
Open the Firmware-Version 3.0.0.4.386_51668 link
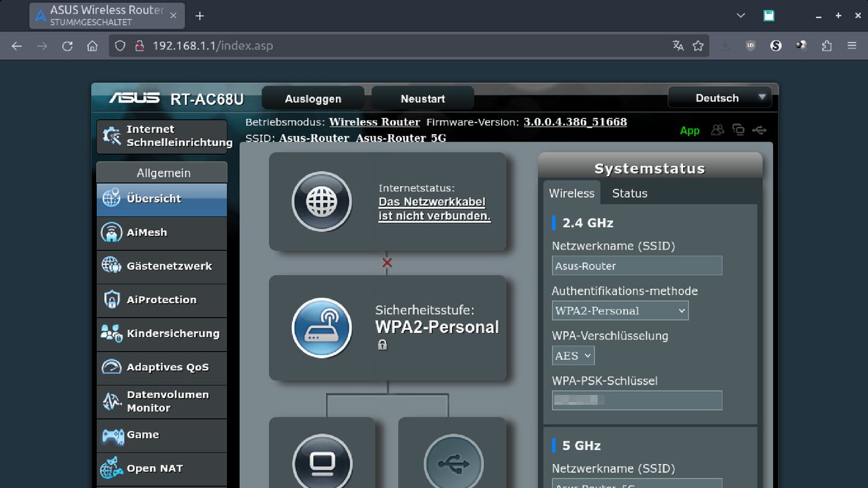point(575,121)
